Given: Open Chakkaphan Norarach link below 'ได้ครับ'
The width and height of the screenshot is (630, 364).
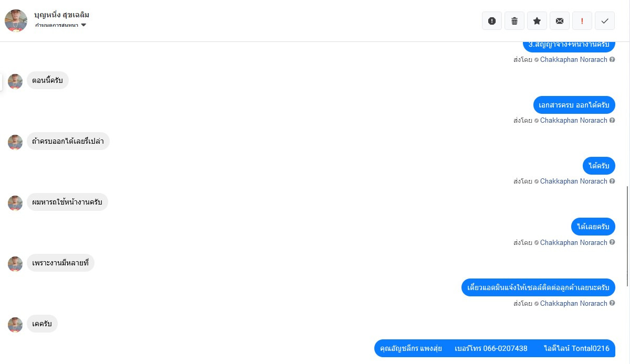Looking at the screenshot, I should (573, 181).
